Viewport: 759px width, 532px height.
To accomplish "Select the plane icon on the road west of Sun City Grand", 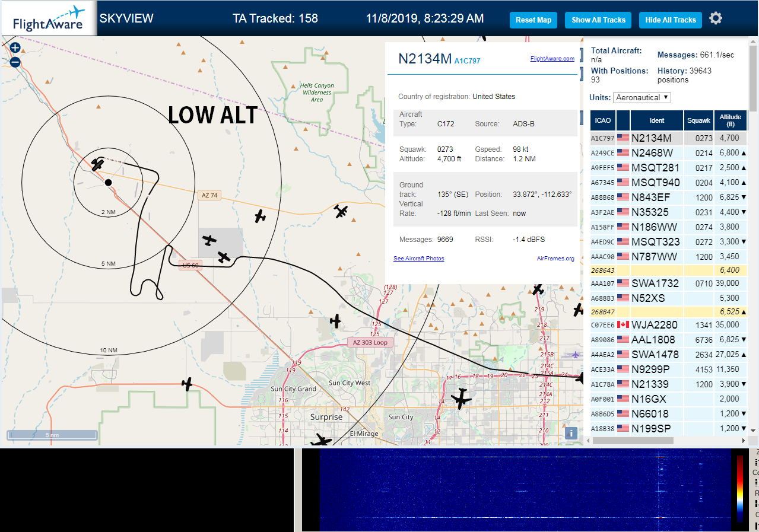I will point(188,384).
